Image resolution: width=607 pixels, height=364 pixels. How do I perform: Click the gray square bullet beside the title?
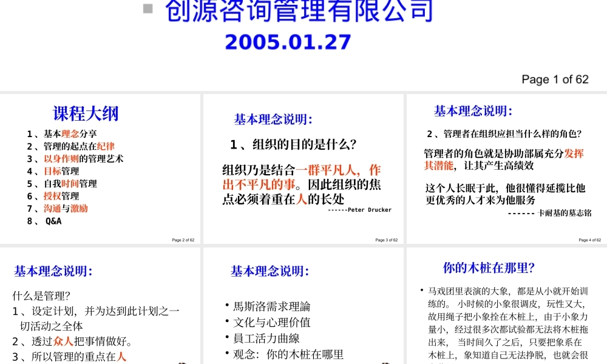coord(148,8)
